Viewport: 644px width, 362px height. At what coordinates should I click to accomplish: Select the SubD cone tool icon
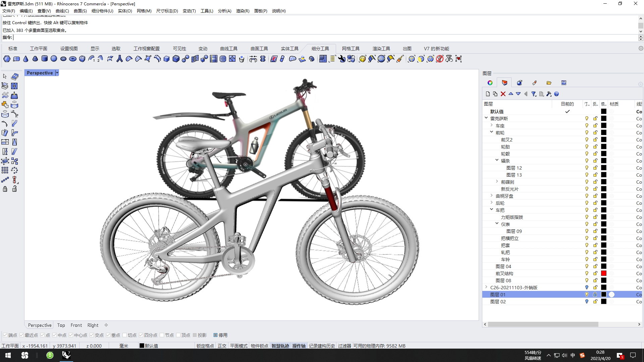(26, 59)
